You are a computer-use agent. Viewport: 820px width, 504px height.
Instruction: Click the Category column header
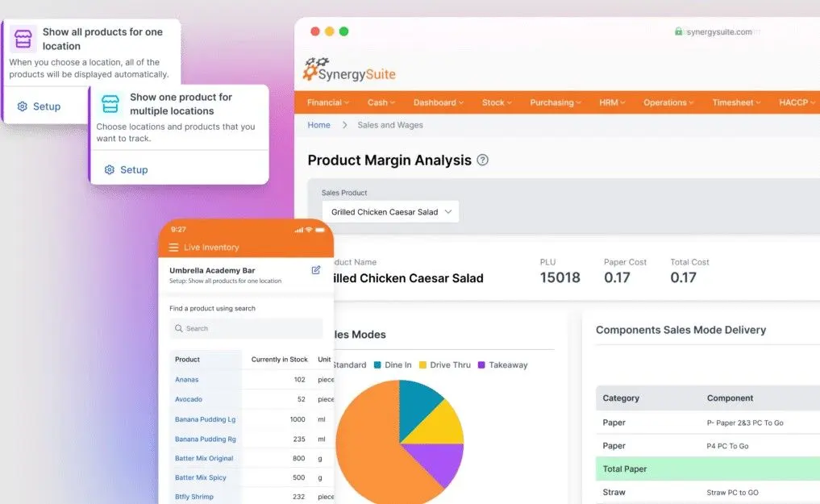pyautogui.click(x=621, y=398)
